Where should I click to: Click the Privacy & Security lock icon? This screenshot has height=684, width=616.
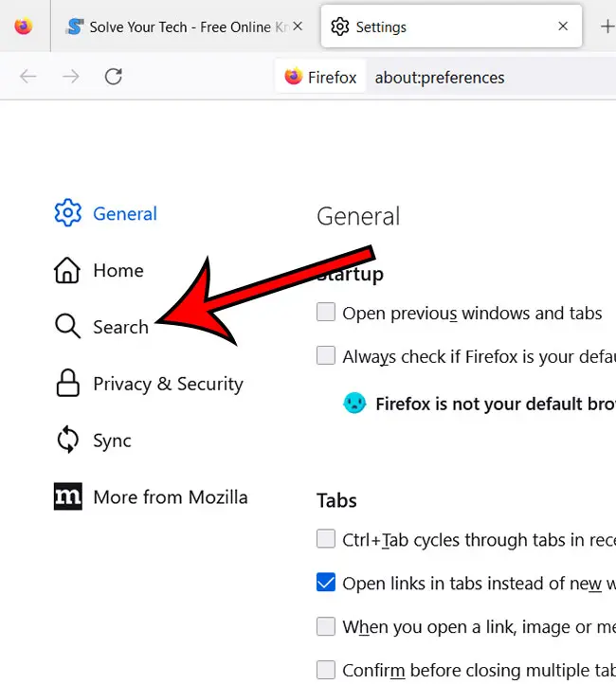pos(67,383)
